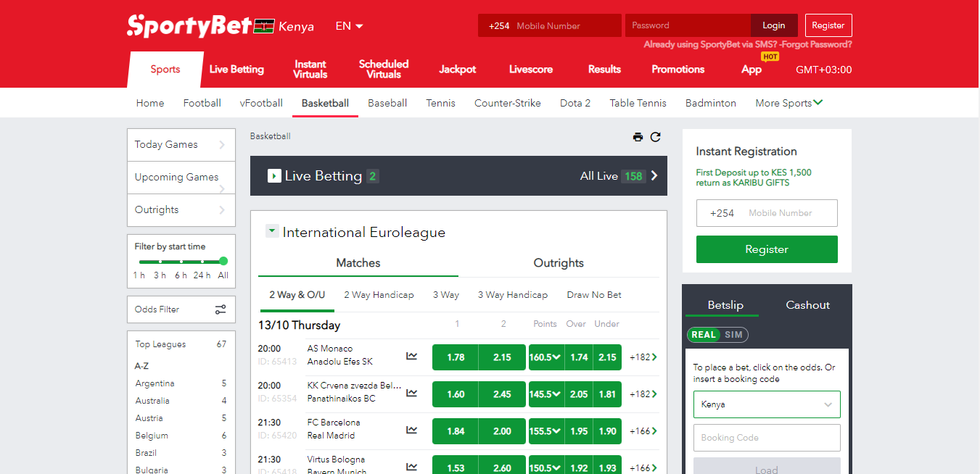Open Upcoming Games list
This screenshot has height=474, width=980.
coord(181,178)
